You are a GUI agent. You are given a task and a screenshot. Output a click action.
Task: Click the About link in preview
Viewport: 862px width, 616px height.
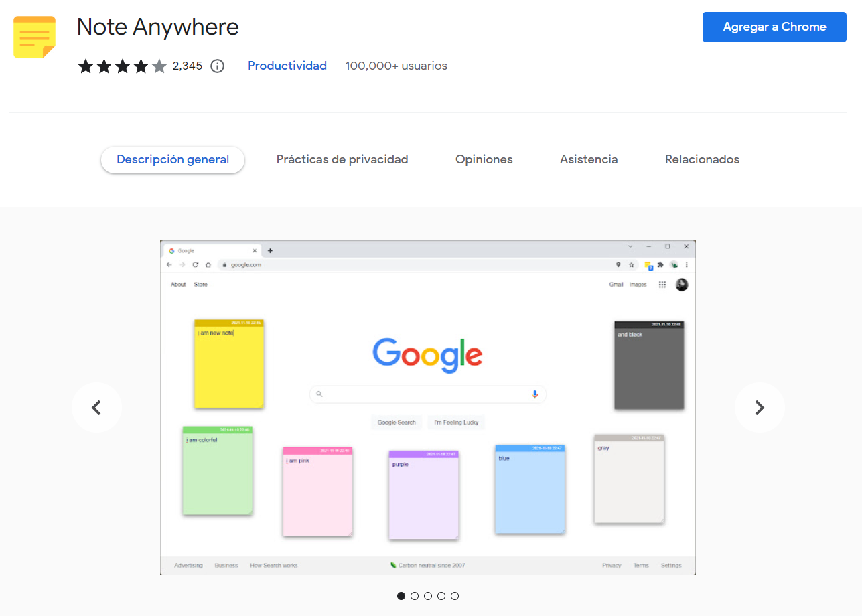tap(178, 285)
